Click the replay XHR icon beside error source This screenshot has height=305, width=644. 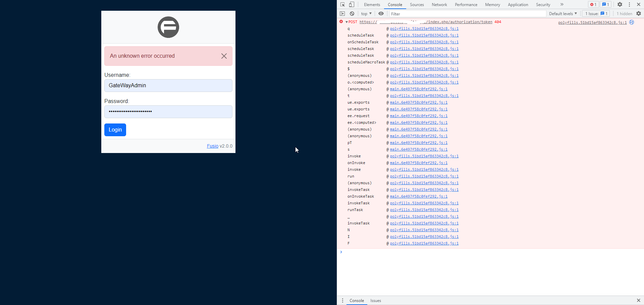point(632,22)
